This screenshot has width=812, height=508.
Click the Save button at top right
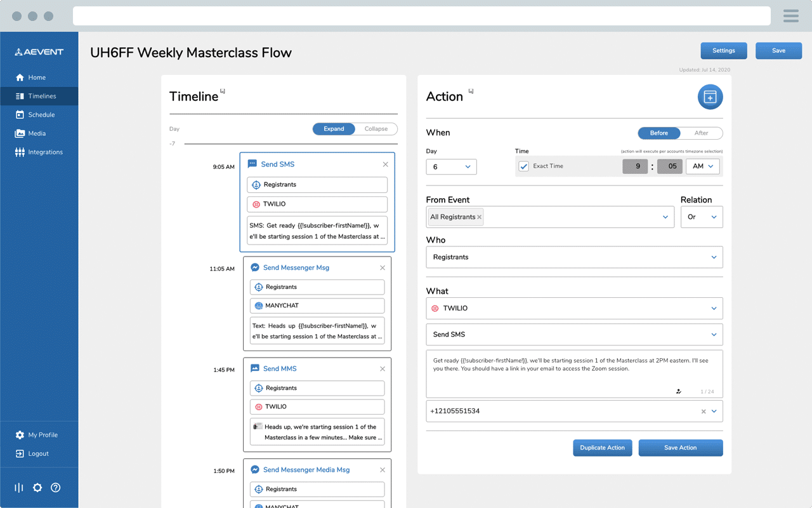point(778,51)
